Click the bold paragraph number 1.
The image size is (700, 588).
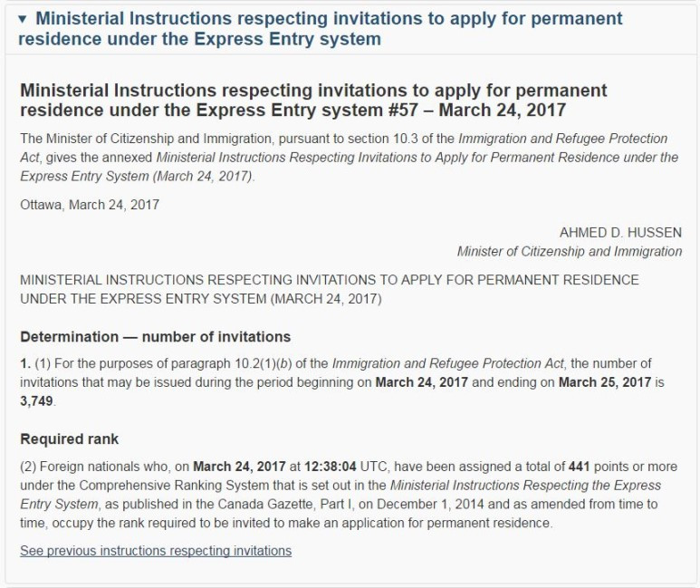[25, 363]
